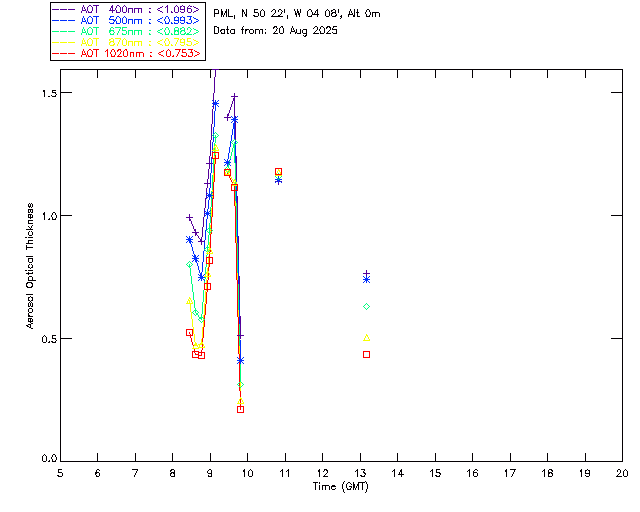Click the x-axis tick label 8
640x512 pixels.
(173, 473)
